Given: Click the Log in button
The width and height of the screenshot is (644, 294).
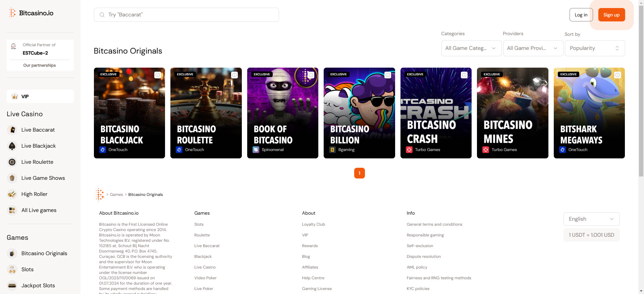Looking at the screenshot, I should coord(581,15).
